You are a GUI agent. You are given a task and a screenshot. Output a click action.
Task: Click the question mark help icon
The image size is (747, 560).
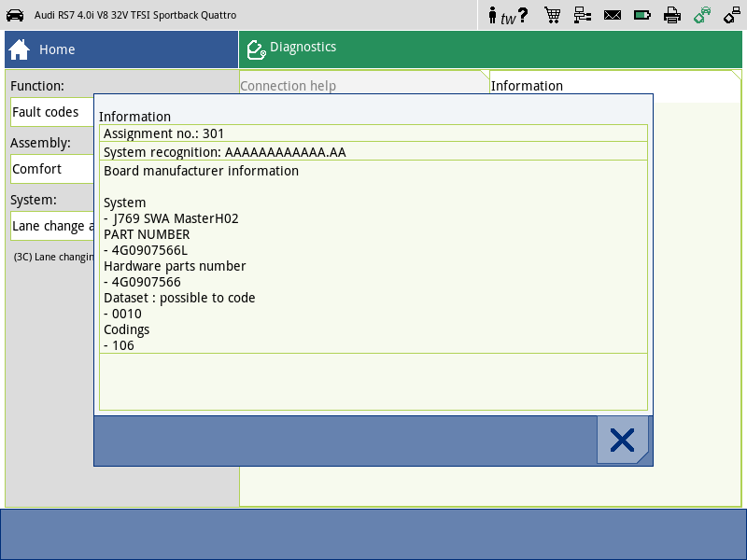tap(521, 15)
